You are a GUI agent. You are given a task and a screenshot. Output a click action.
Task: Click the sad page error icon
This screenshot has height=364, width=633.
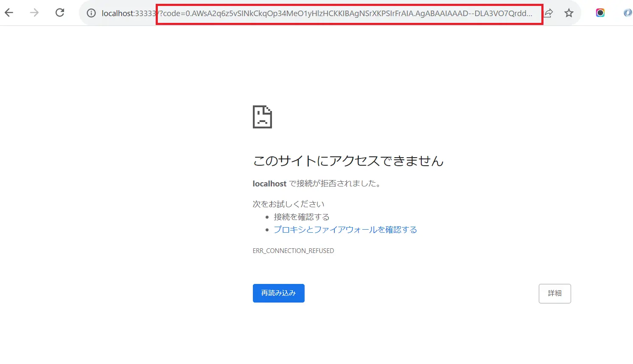262,117
